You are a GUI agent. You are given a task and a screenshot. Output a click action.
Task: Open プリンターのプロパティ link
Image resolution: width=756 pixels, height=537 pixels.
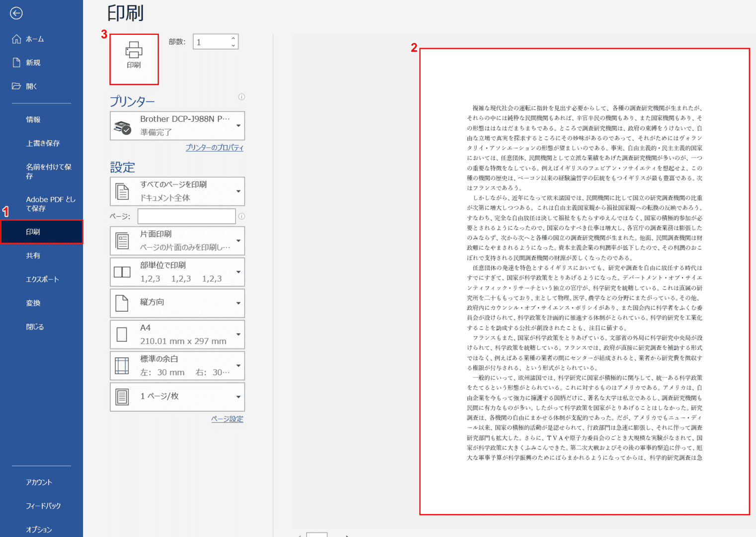(x=215, y=148)
